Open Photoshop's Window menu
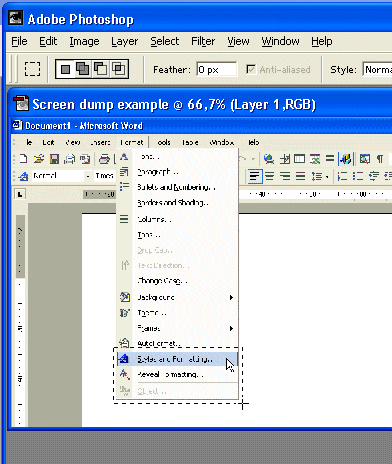 coord(280,41)
